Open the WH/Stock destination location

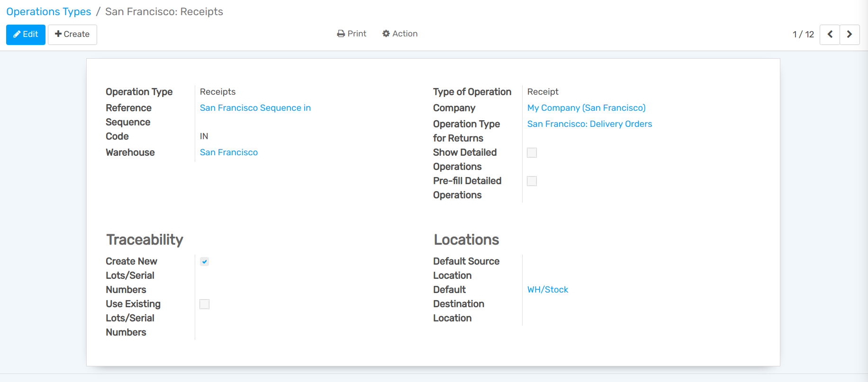548,290
